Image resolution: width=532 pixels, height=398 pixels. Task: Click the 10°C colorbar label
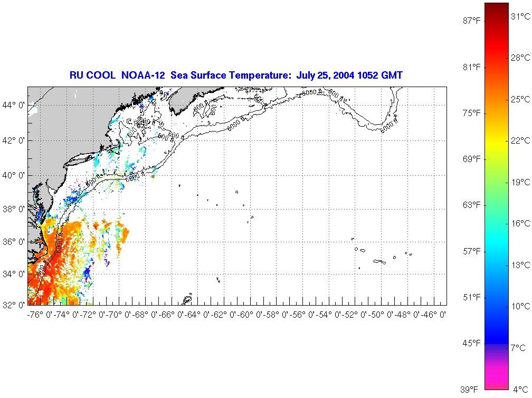coord(520,306)
